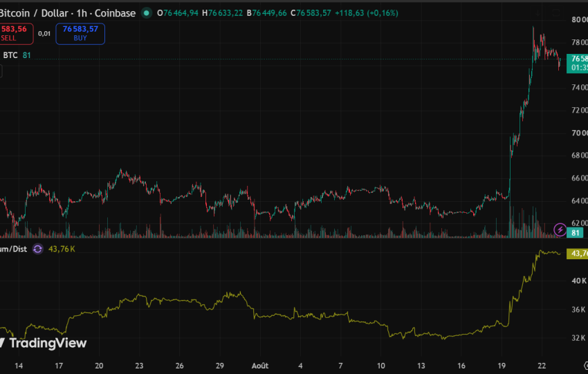Click the Accum/Dist indicator label

click(x=14, y=249)
